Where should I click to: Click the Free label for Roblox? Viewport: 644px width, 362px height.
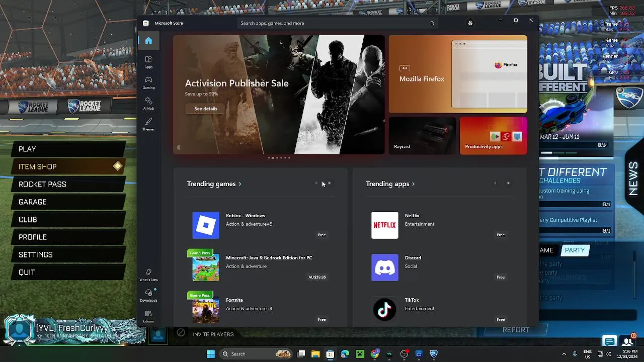click(x=321, y=235)
